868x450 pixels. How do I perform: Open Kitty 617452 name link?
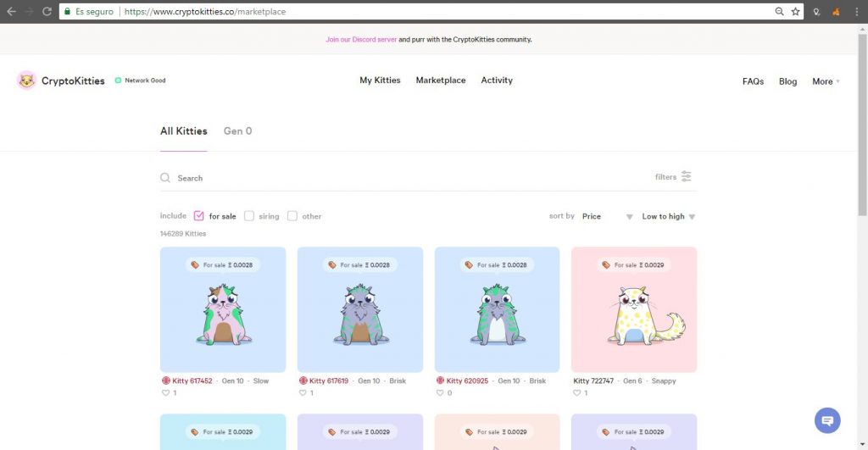pyautogui.click(x=192, y=381)
